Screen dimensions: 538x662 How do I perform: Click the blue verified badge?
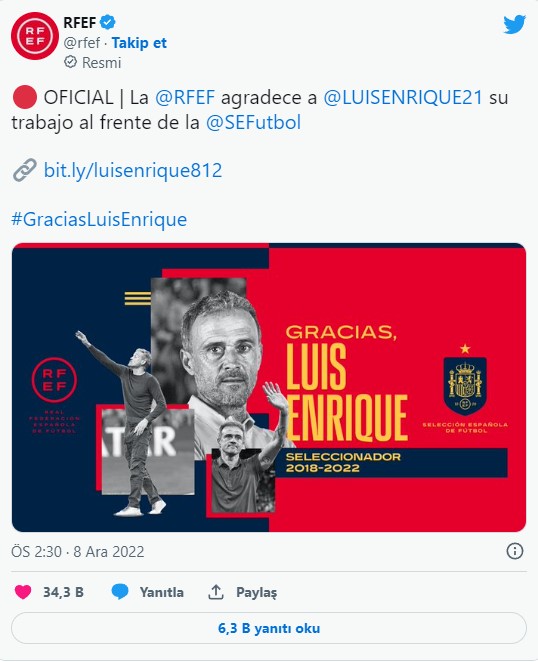click(x=108, y=22)
